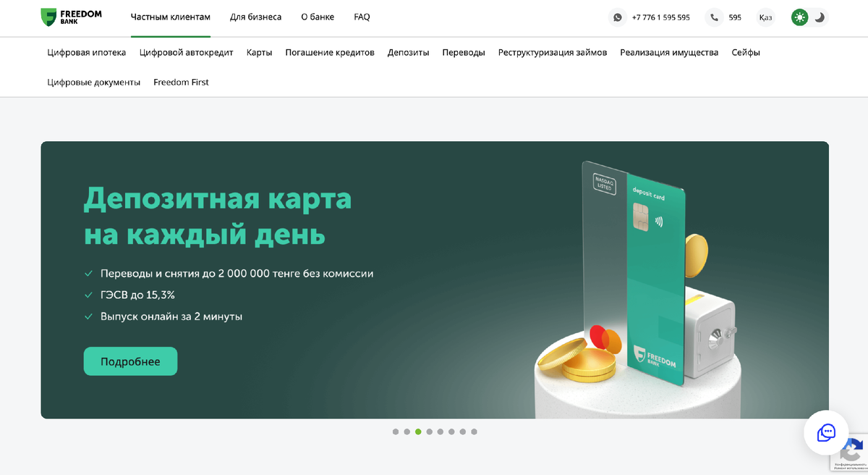This screenshot has height=475, width=868.
Task: Open Цифровая ипотека menu item
Action: tap(87, 52)
